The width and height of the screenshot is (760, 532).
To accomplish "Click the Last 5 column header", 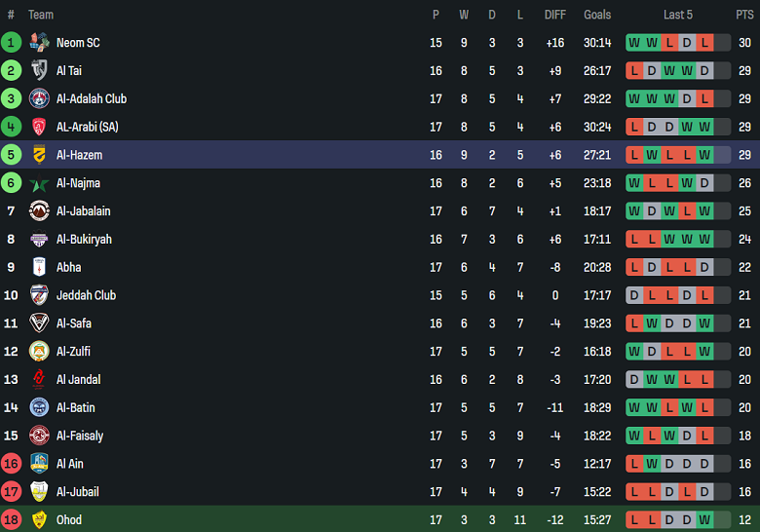I will [x=678, y=15].
